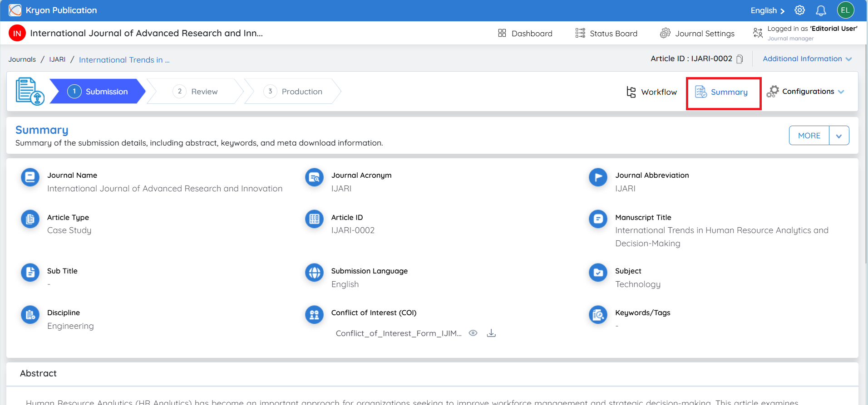
Task: Open the Workflow view
Action: click(x=651, y=92)
